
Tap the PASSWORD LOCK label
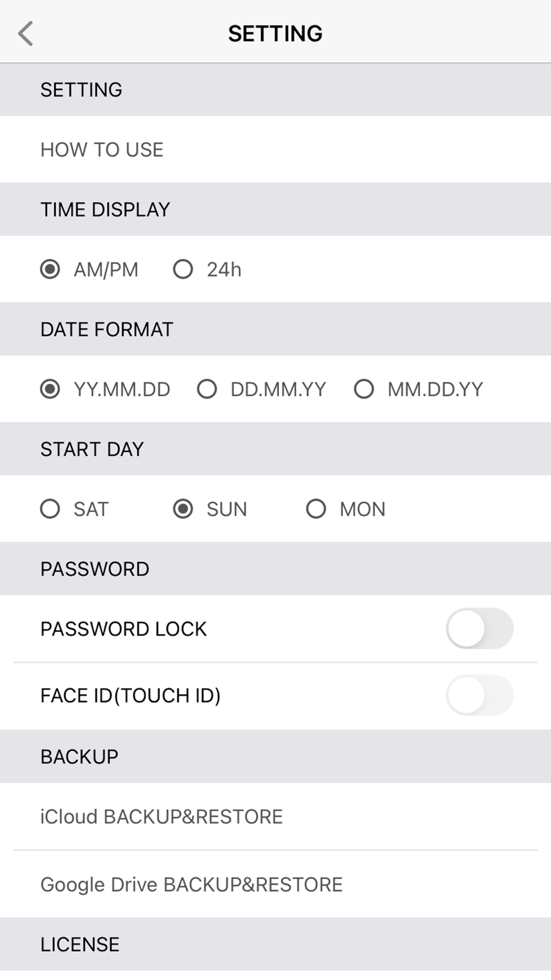(123, 629)
